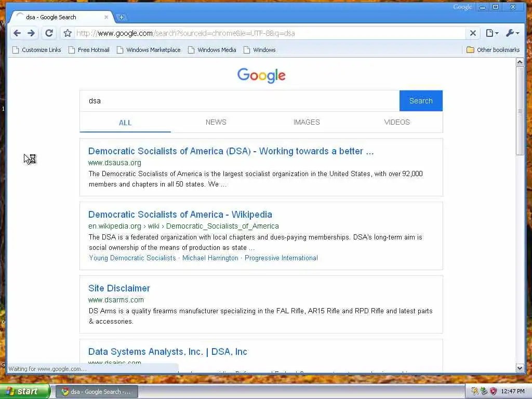Image resolution: width=532 pixels, height=399 pixels.
Task: Go back with the browser back arrow
Action: click(17, 33)
